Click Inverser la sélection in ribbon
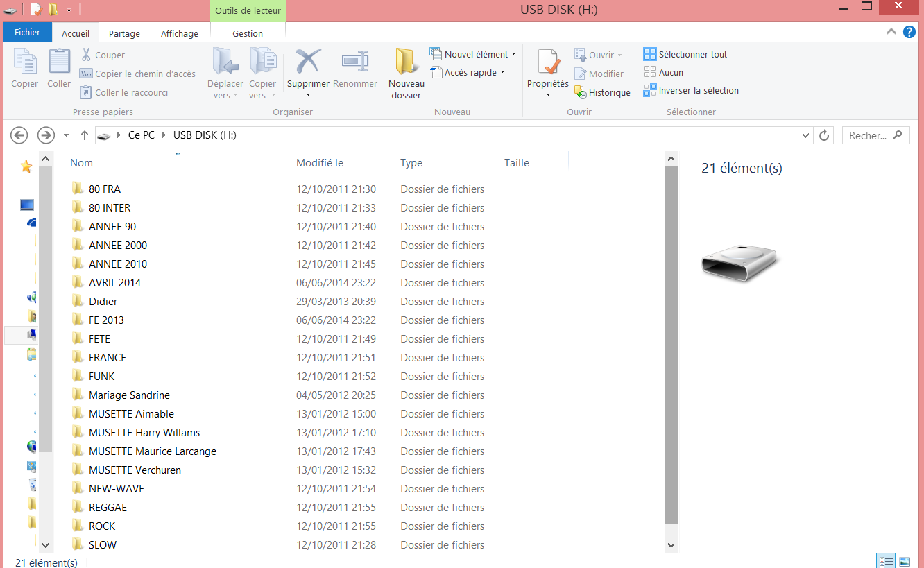Image resolution: width=924 pixels, height=568 pixels. 698,90
